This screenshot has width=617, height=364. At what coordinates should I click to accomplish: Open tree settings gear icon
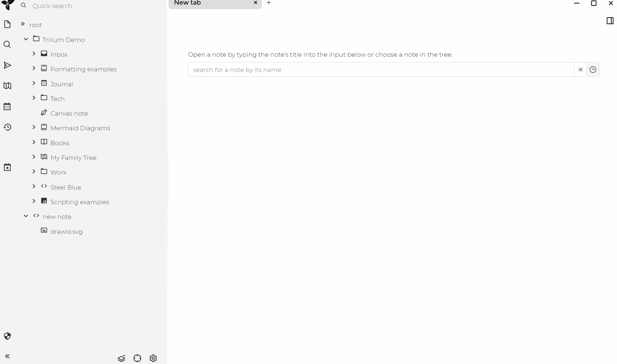pyautogui.click(x=153, y=358)
